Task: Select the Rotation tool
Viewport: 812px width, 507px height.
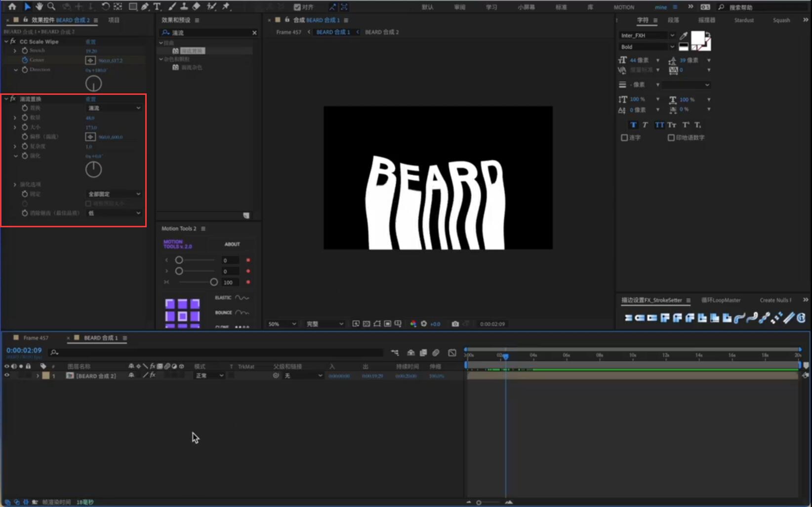Action: (105, 7)
